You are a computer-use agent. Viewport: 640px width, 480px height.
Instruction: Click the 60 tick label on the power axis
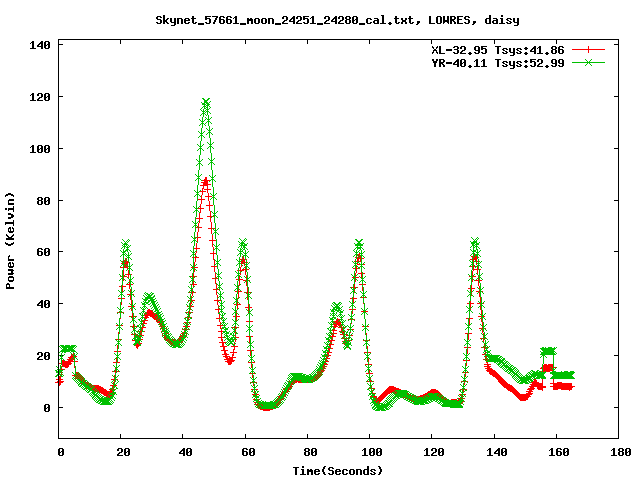pyautogui.click(x=44, y=252)
